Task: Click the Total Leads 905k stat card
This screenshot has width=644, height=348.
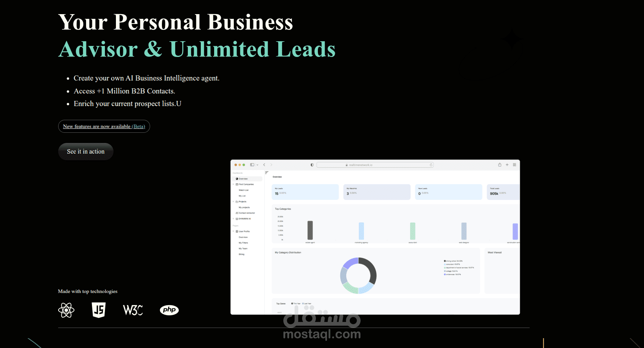Action: point(503,192)
